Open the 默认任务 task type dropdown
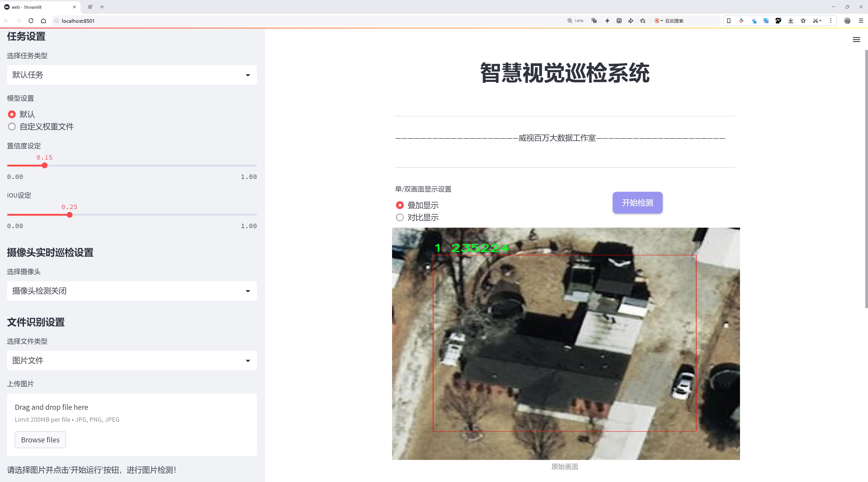The width and height of the screenshot is (868, 482). [132, 75]
